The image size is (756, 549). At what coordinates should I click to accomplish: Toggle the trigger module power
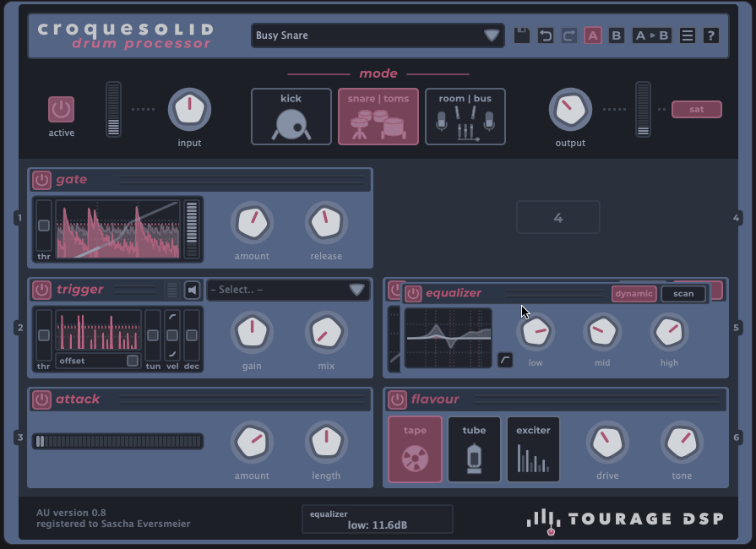click(x=42, y=291)
